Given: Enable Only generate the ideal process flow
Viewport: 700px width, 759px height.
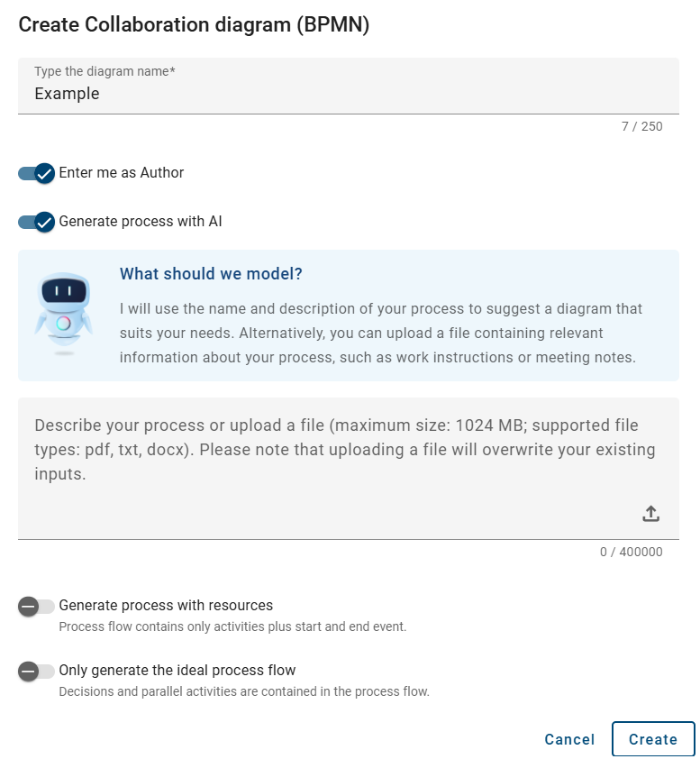Looking at the screenshot, I should pyautogui.click(x=36, y=671).
